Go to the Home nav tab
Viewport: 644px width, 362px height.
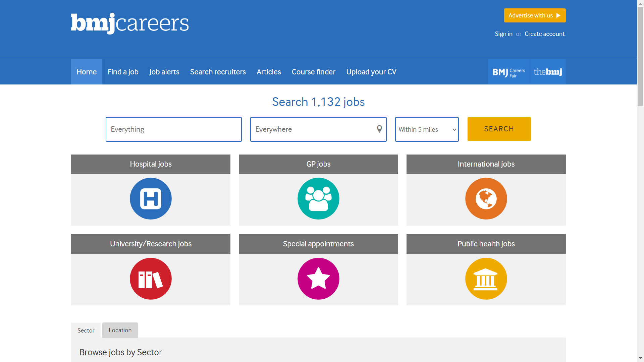coord(87,72)
